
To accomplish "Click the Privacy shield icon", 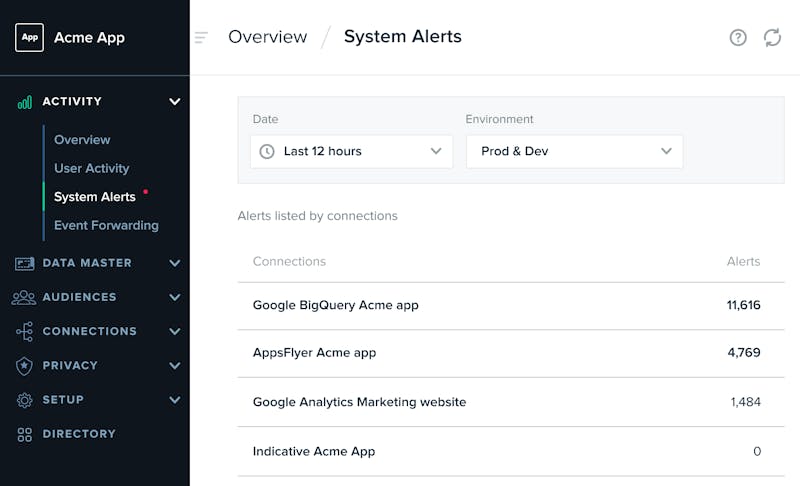I will (24, 366).
